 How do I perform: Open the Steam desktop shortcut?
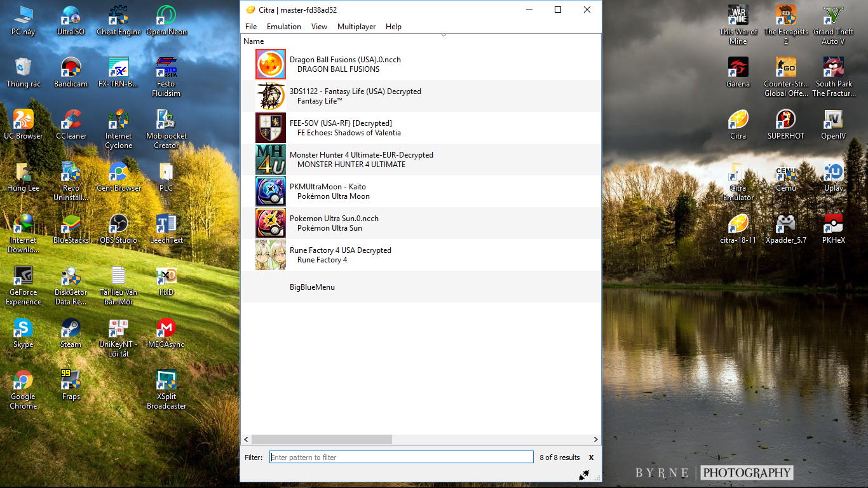point(71,333)
